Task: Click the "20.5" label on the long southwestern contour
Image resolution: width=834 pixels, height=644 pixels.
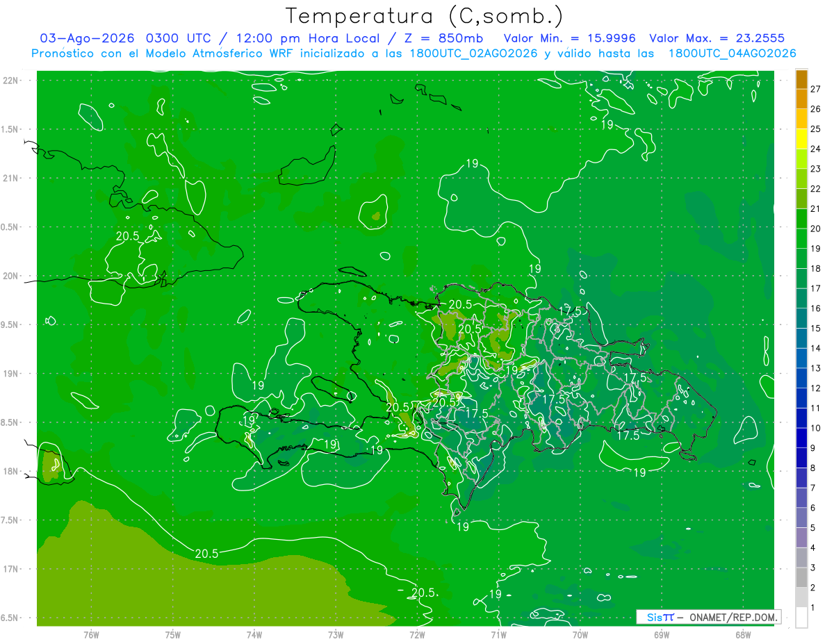Action: click(206, 554)
